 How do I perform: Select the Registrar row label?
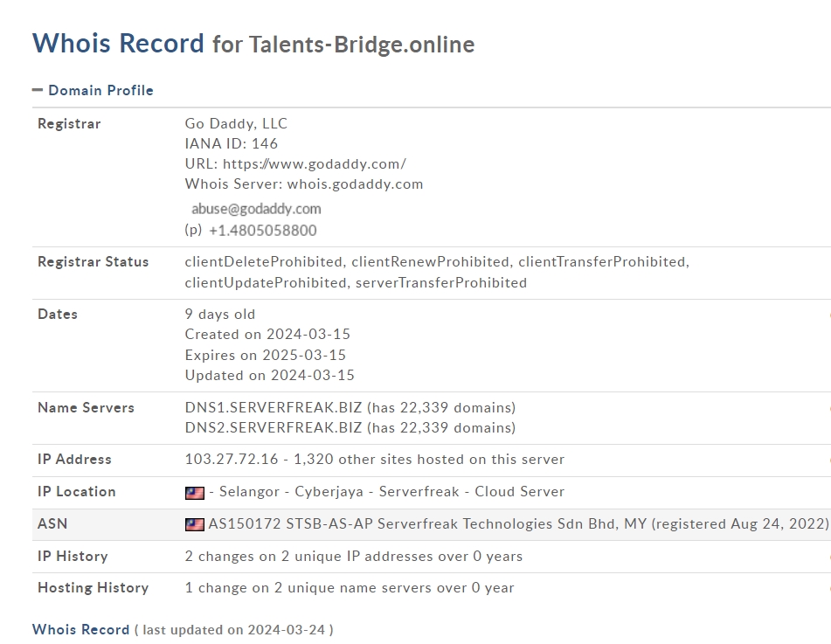(x=69, y=123)
